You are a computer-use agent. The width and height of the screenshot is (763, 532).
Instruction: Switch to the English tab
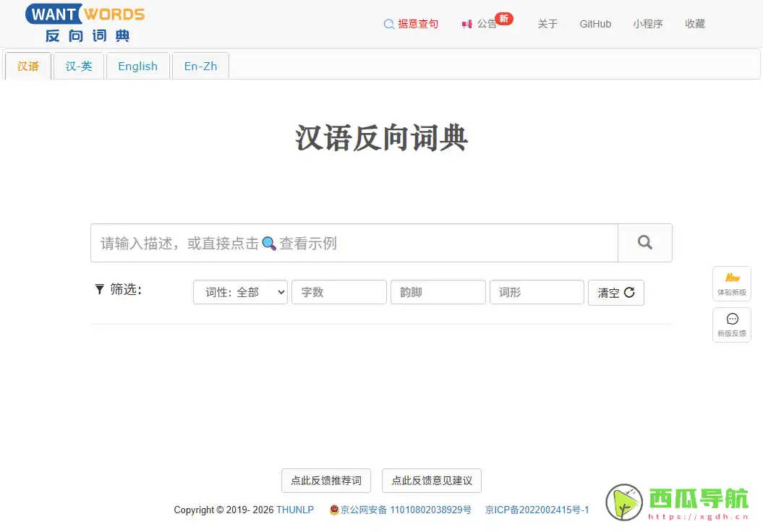point(137,66)
